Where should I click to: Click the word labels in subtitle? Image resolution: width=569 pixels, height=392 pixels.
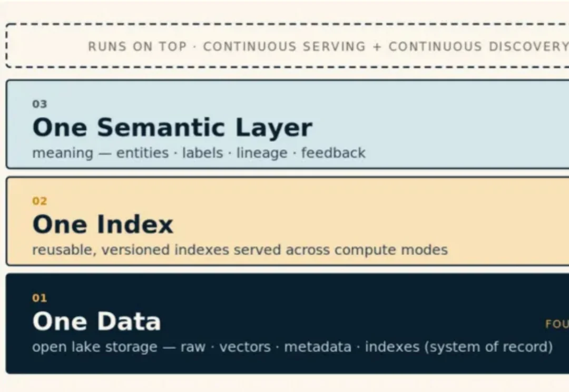[x=202, y=153]
